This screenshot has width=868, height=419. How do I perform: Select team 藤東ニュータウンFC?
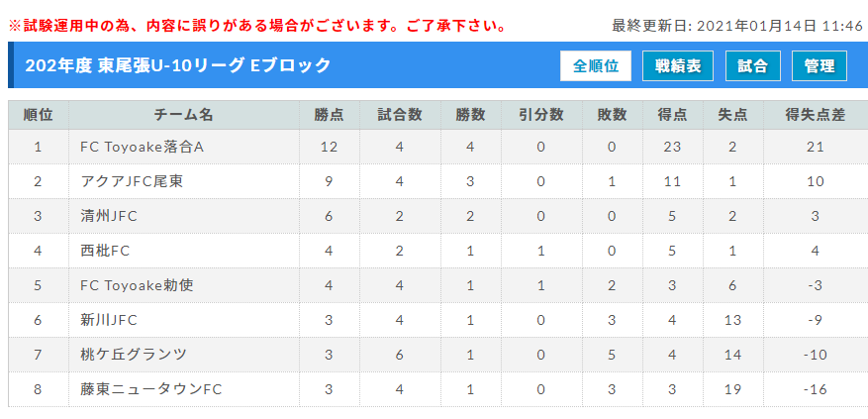coord(151,389)
